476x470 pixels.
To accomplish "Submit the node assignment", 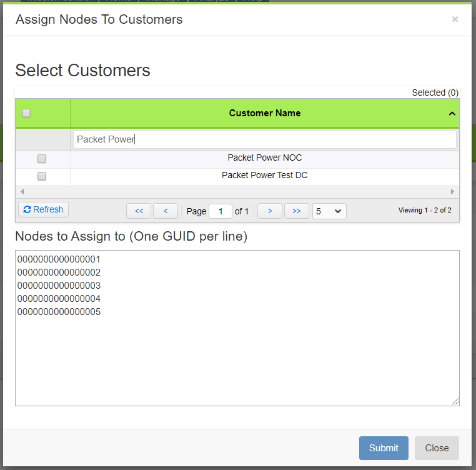I will tap(384, 448).
